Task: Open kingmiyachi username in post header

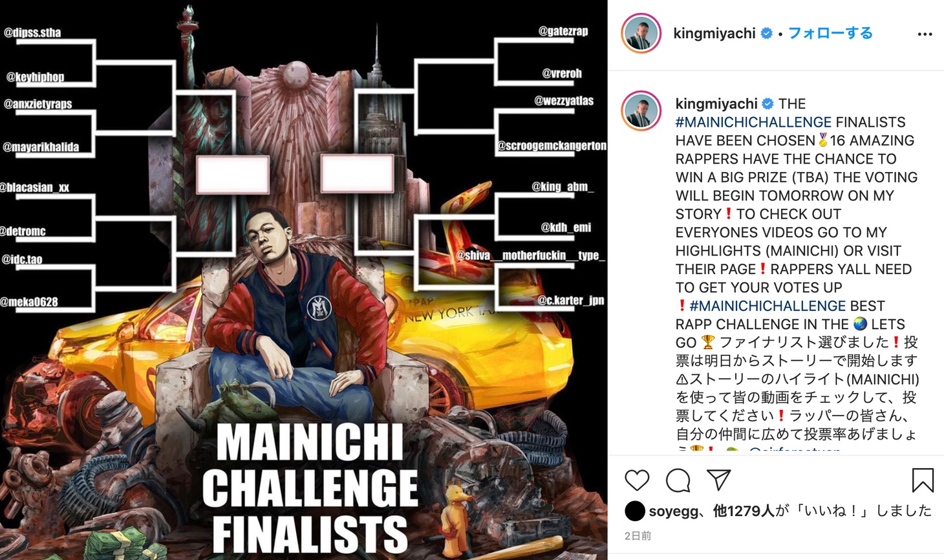Action: tap(714, 34)
